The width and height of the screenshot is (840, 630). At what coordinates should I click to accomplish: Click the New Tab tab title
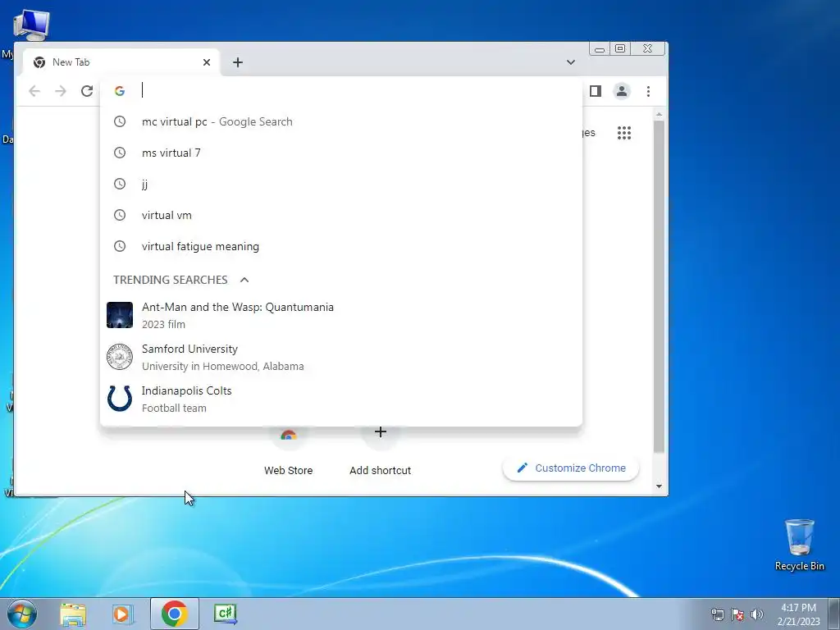click(71, 62)
